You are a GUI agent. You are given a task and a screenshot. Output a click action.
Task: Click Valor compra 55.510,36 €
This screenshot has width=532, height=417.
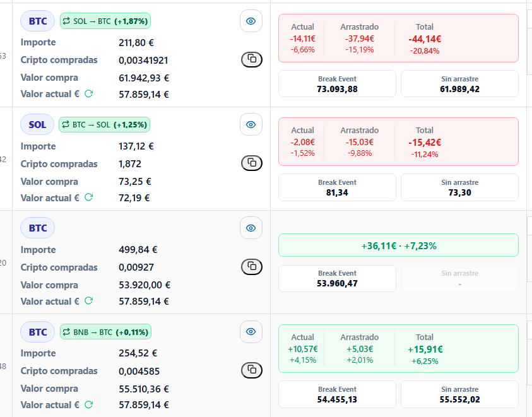(x=144, y=389)
